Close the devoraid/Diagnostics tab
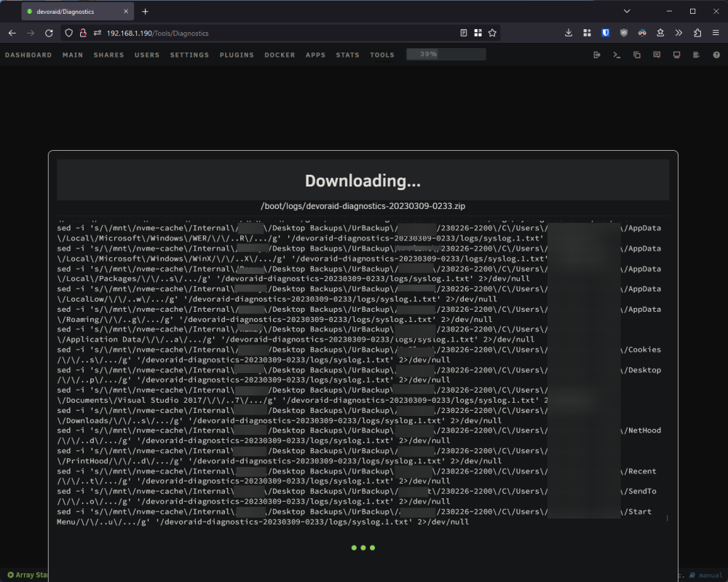The width and height of the screenshot is (728, 582). tap(126, 12)
